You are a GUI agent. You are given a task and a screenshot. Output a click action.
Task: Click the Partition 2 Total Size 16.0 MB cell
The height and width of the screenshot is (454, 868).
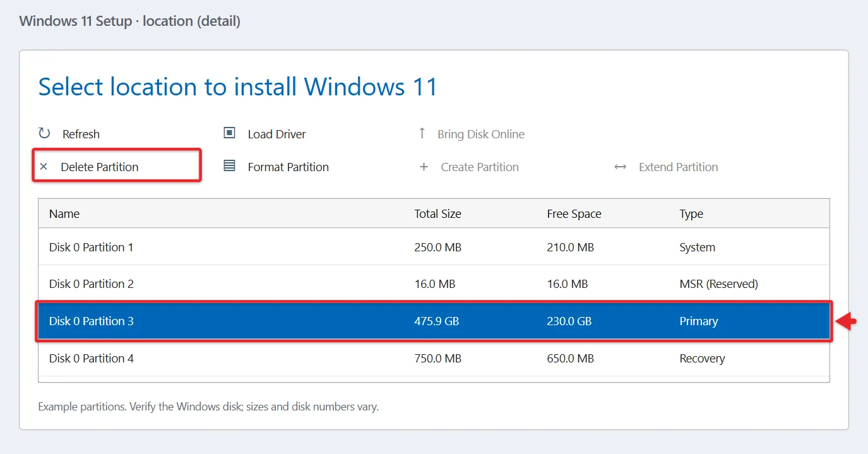pos(434,284)
